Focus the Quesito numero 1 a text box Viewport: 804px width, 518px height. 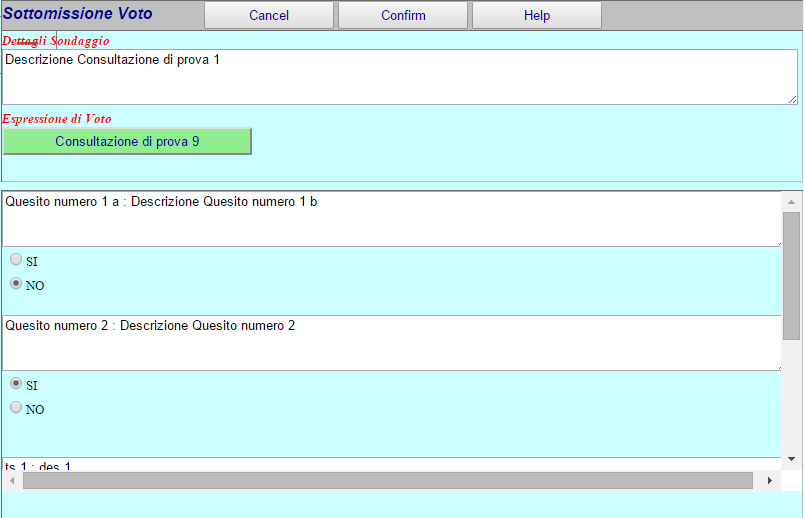[390, 219]
